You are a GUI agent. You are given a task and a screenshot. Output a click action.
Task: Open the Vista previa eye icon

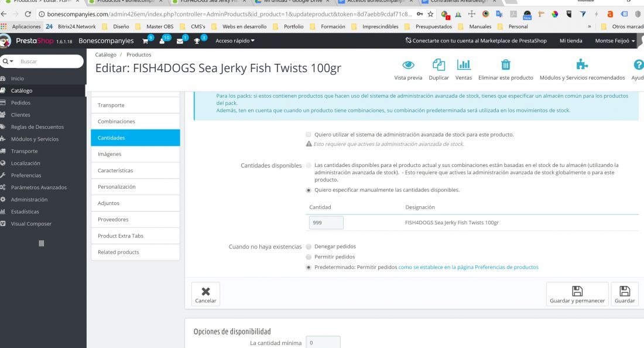point(408,65)
